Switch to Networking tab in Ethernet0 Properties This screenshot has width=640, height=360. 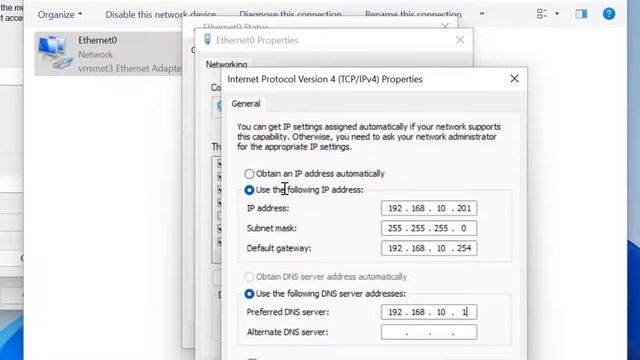226,64
